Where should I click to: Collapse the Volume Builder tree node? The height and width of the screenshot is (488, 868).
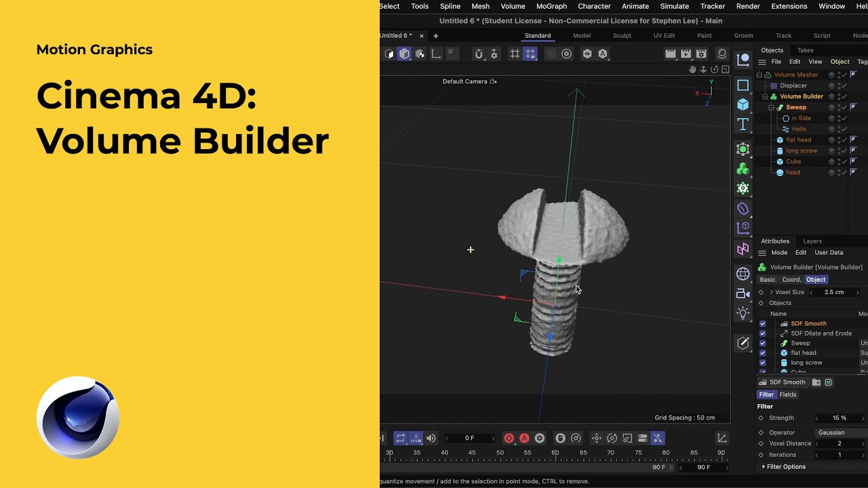(x=765, y=96)
